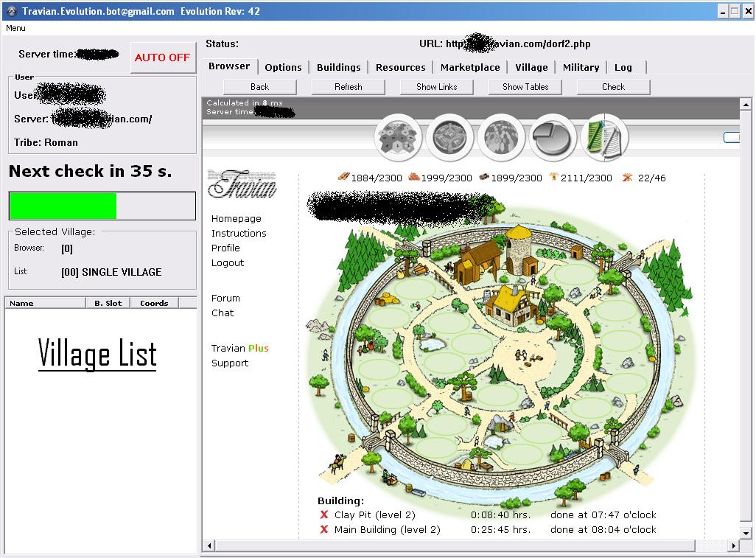756x558 pixels.
Task: Open the resource fields overview icon
Action: 398,137
